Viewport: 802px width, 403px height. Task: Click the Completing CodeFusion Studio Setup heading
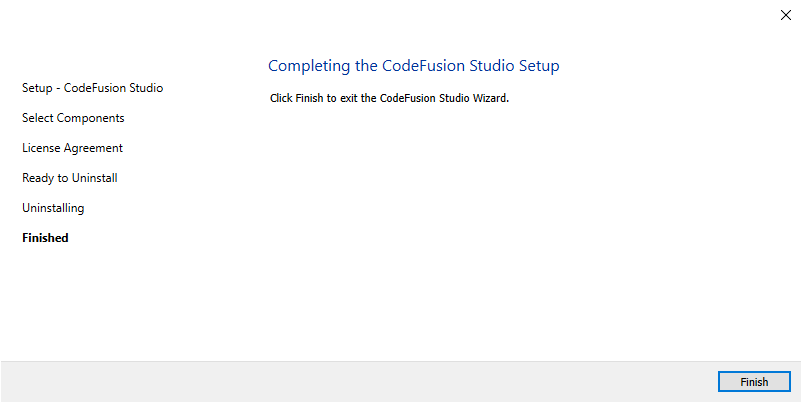pyautogui.click(x=413, y=65)
